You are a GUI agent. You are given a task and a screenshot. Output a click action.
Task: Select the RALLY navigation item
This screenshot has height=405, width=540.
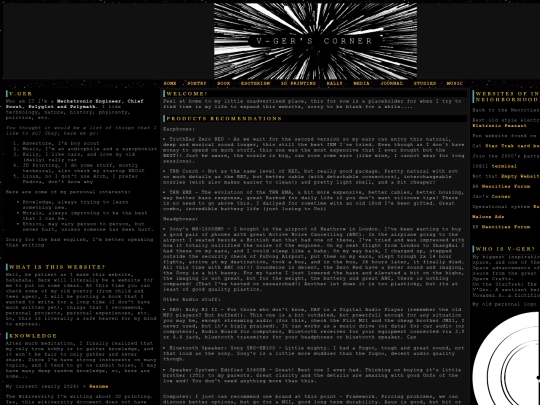334,83
